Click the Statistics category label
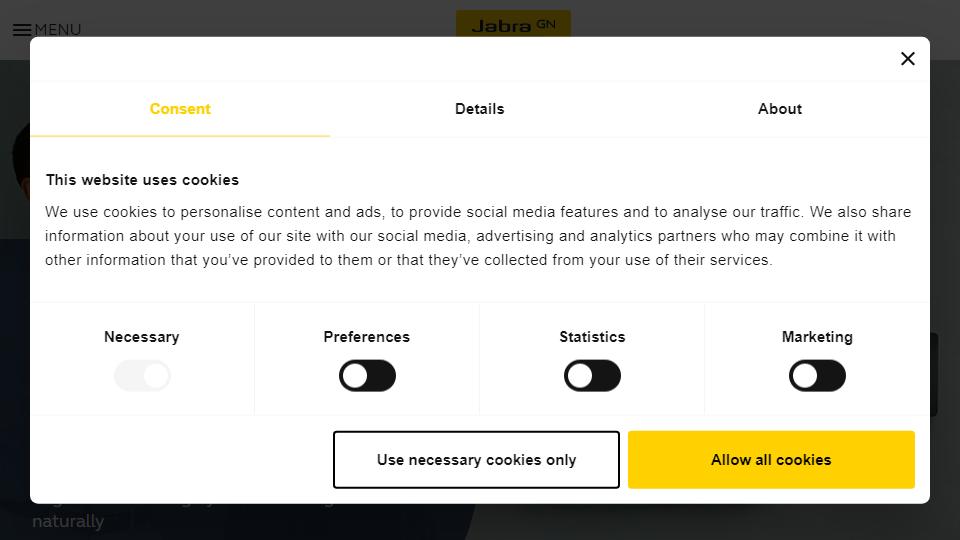This screenshot has height=540, width=960. click(x=592, y=337)
